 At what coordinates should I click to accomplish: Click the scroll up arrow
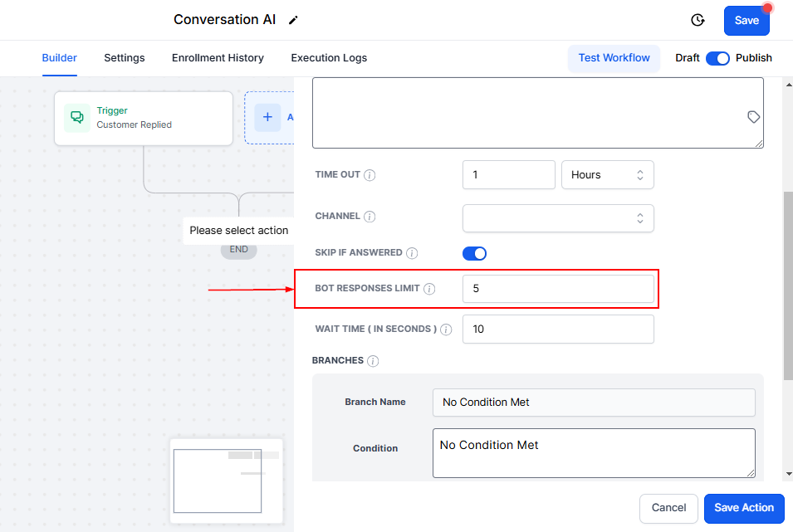coord(789,85)
